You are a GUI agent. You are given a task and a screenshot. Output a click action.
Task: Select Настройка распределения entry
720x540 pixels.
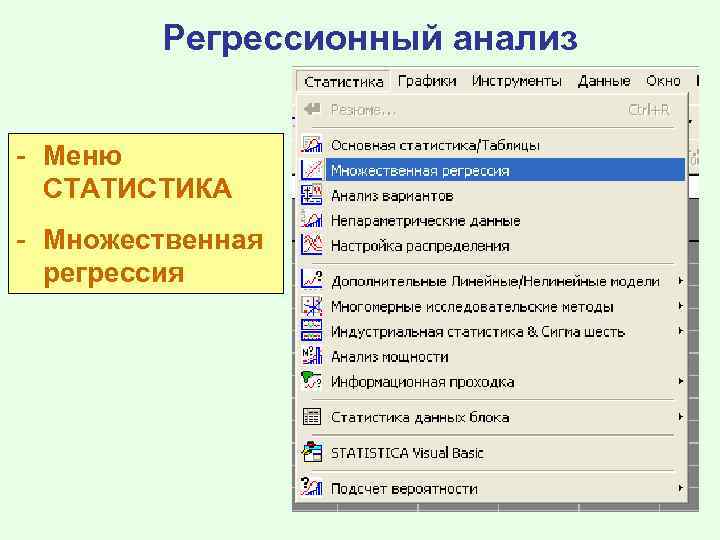click(493, 246)
